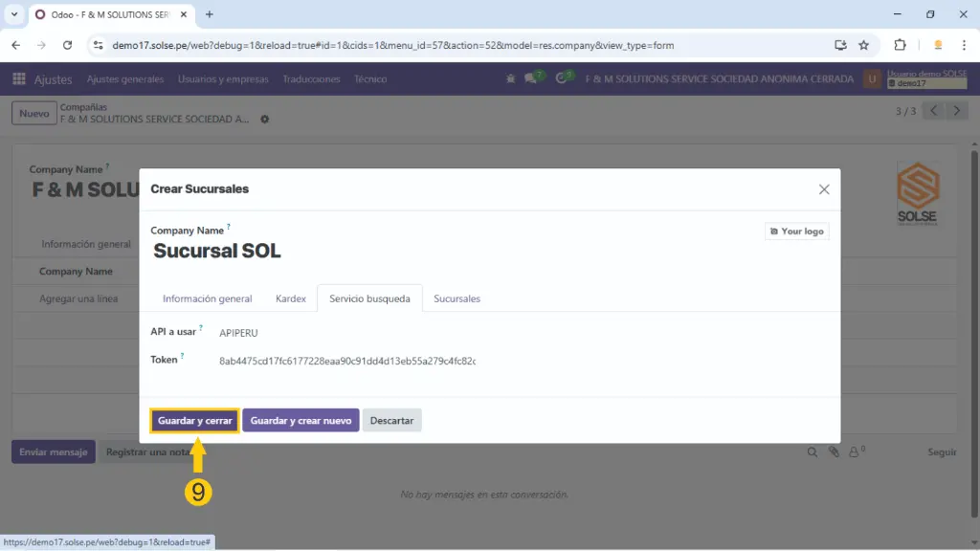Click the Your logo upload button
Image resolution: width=980 pixels, height=551 pixels.
click(x=796, y=231)
